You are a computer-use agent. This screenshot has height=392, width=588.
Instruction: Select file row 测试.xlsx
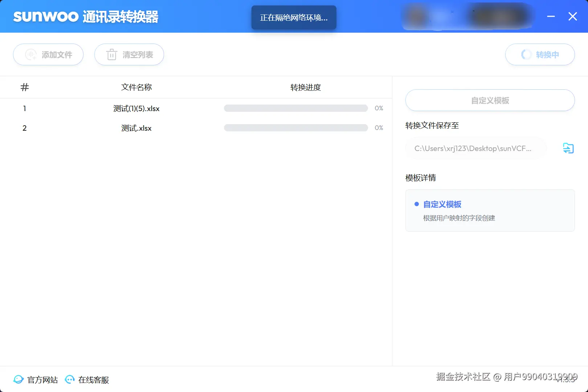tap(196, 128)
